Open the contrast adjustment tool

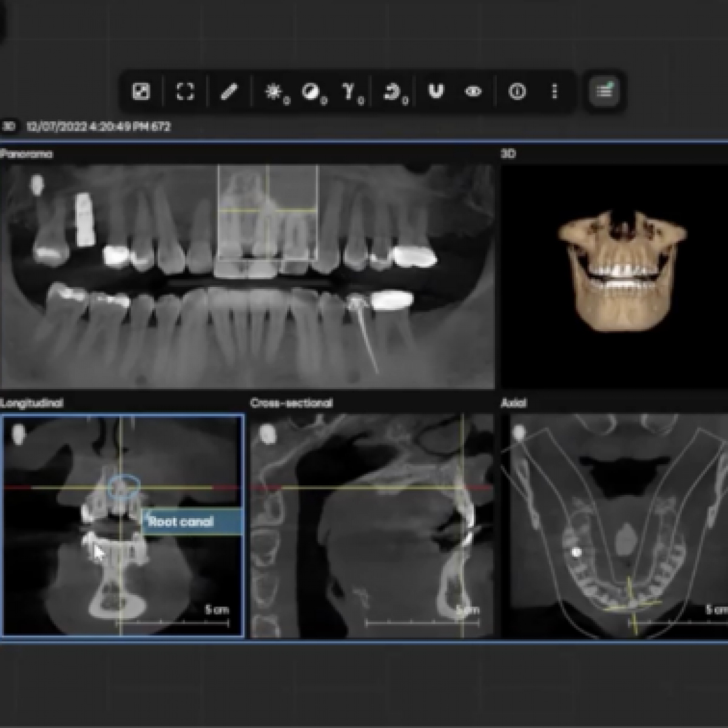(311, 92)
